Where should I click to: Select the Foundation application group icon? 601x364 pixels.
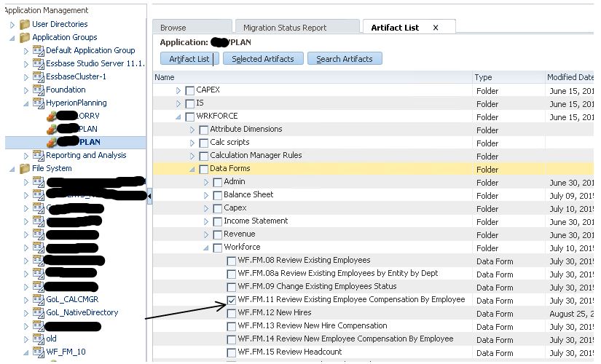tap(39, 90)
